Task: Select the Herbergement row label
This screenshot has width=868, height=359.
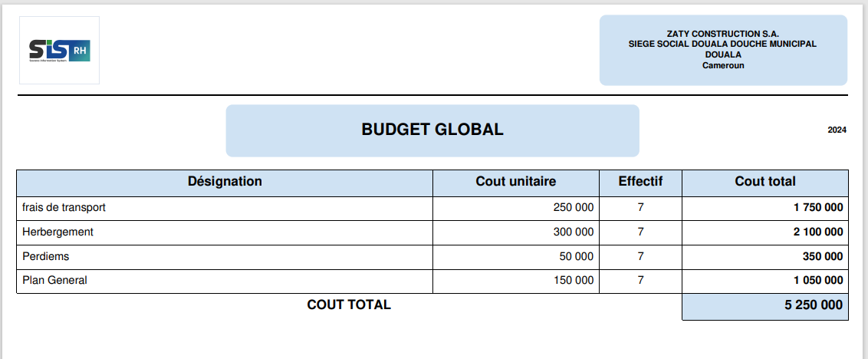Action: [x=58, y=232]
